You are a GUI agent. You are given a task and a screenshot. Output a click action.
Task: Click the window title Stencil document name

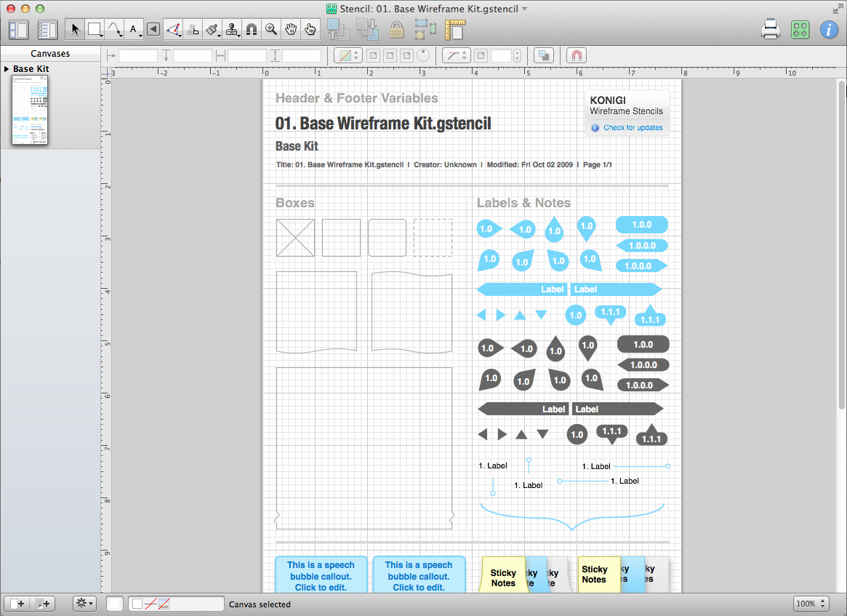(426, 9)
